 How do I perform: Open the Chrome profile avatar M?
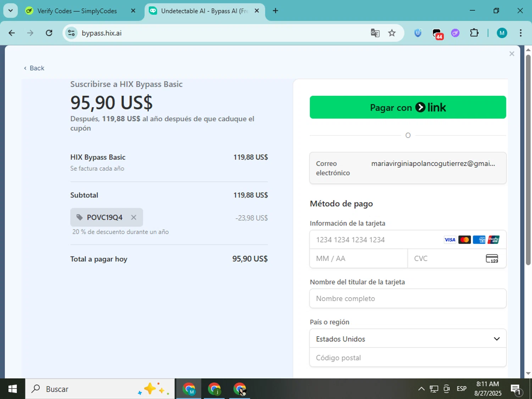[x=502, y=33]
